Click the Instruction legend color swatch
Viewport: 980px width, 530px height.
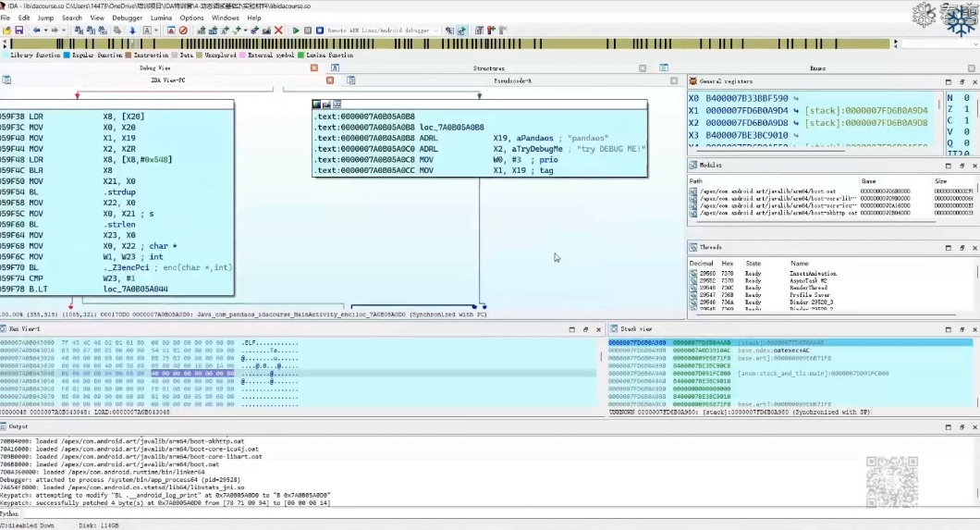coord(129,55)
